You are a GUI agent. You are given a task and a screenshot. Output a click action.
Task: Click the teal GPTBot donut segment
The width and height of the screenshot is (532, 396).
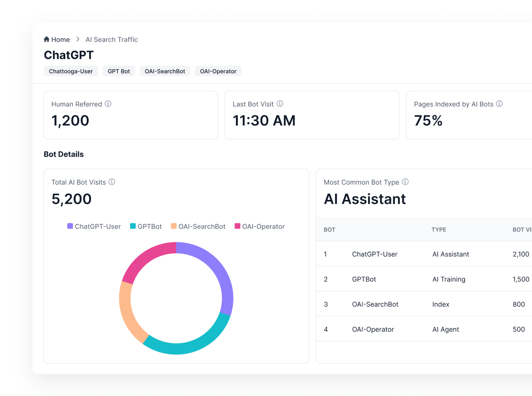click(x=190, y=346)
